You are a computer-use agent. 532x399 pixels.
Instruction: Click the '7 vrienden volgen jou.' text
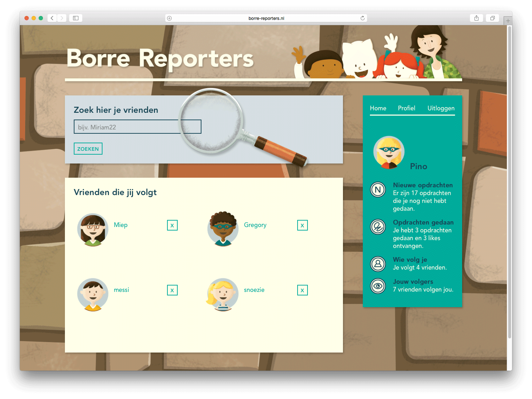423,289
